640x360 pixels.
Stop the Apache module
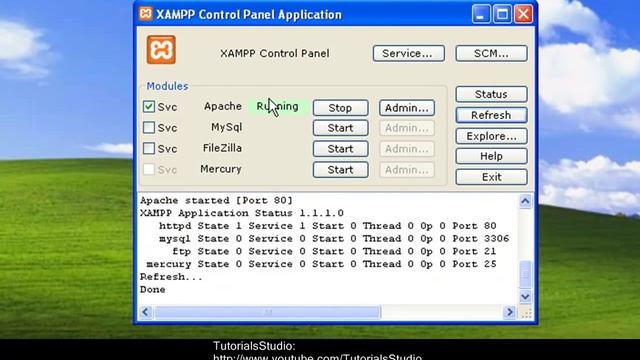pos(340,108)
